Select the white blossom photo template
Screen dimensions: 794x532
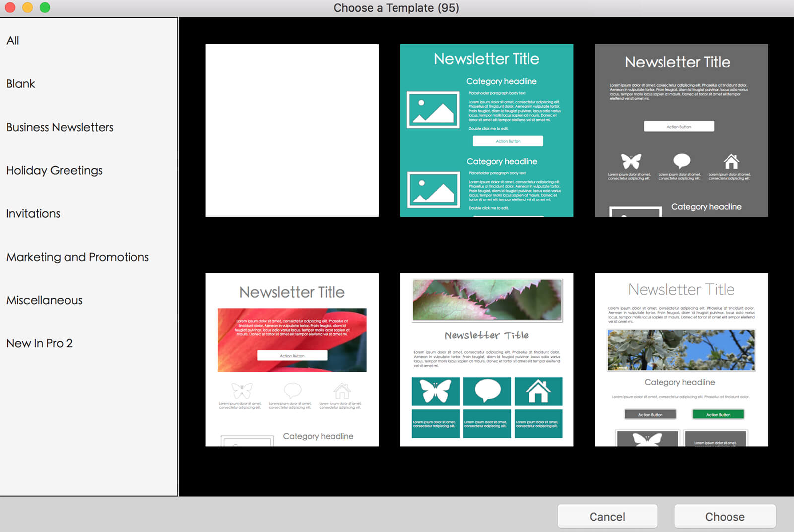tap(681, 360)
